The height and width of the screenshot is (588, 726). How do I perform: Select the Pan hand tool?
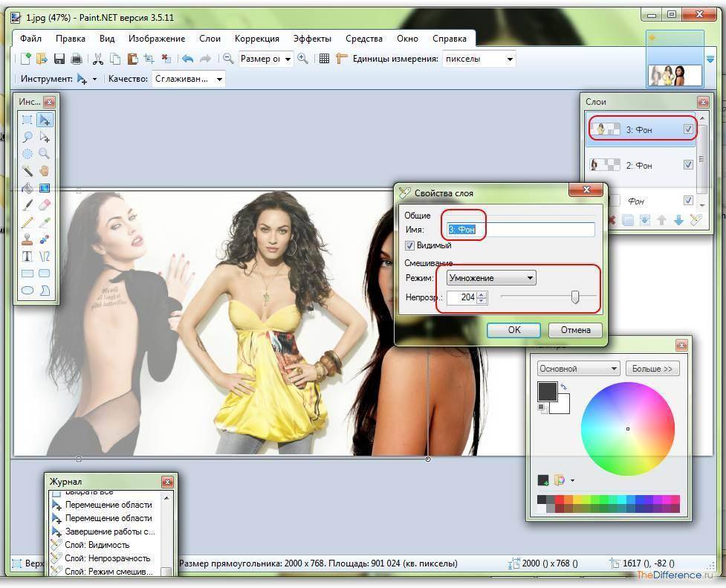[45, 171]
